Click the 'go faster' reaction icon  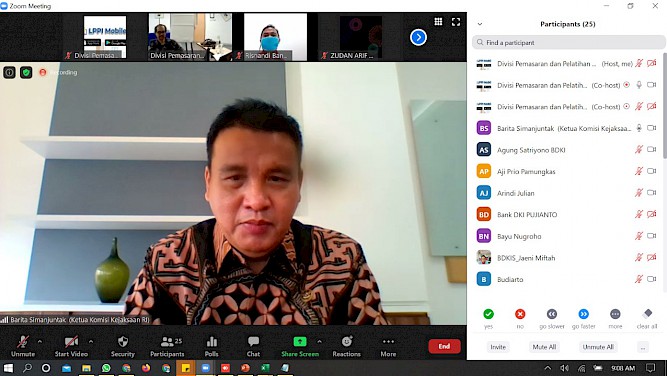pos(583,314)
